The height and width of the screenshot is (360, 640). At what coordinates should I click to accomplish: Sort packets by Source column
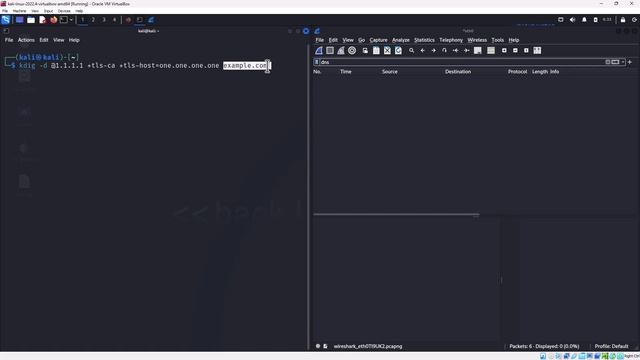(389, 72)
